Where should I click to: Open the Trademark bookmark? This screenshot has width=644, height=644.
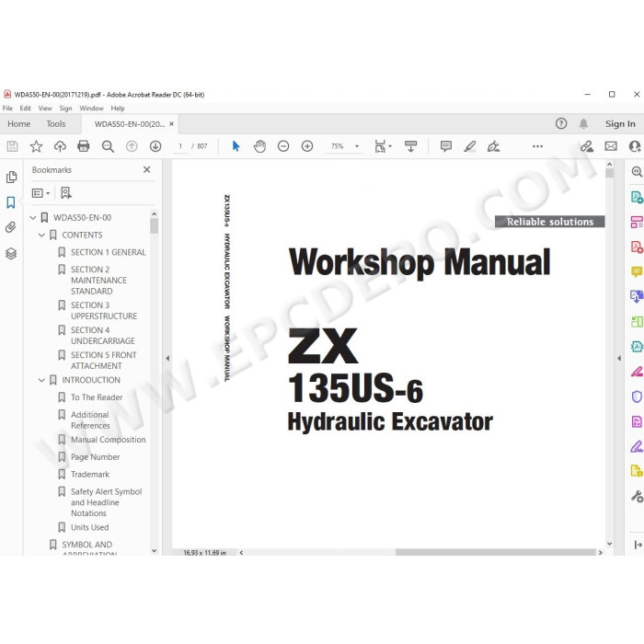pos(90,475)
